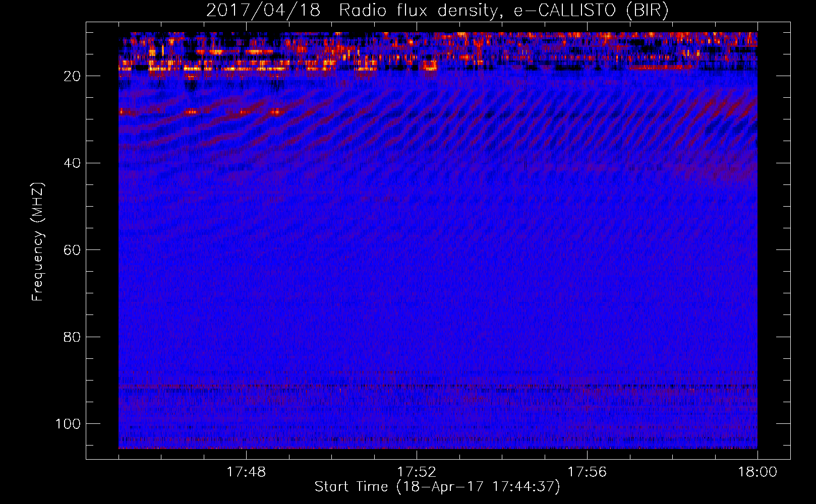Select the 17:52 time tick label

tap(417, 472)
